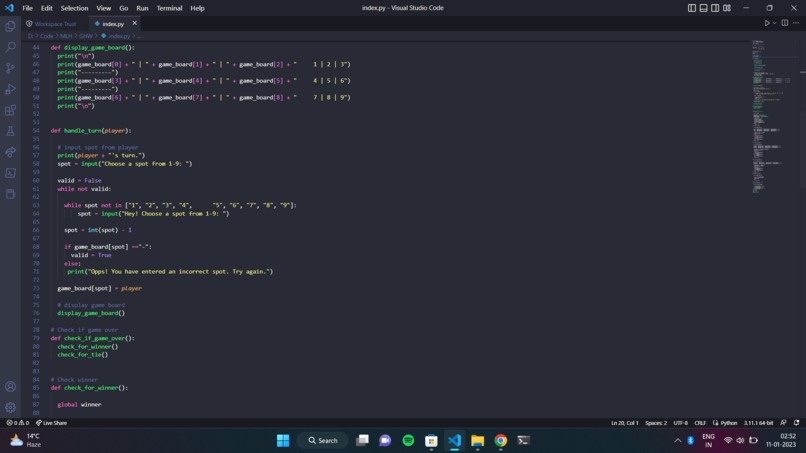Screen dimensions: 806x453
Task: Open the Selection menu
Action: [x=74, y=8]
